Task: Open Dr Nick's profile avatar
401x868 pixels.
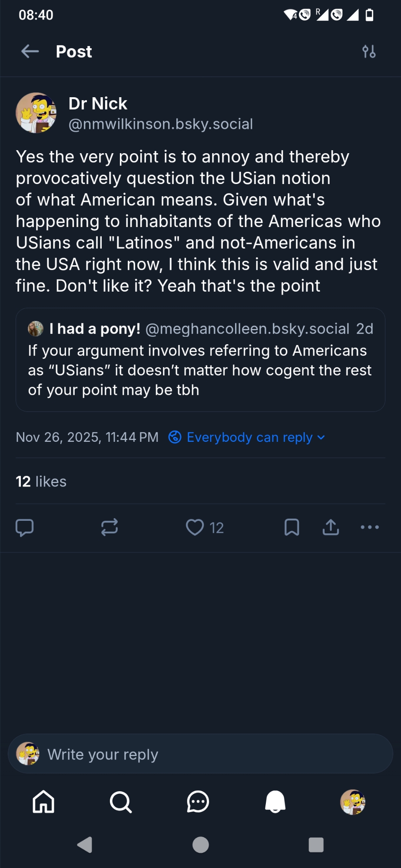Action: tap(36, 113)
